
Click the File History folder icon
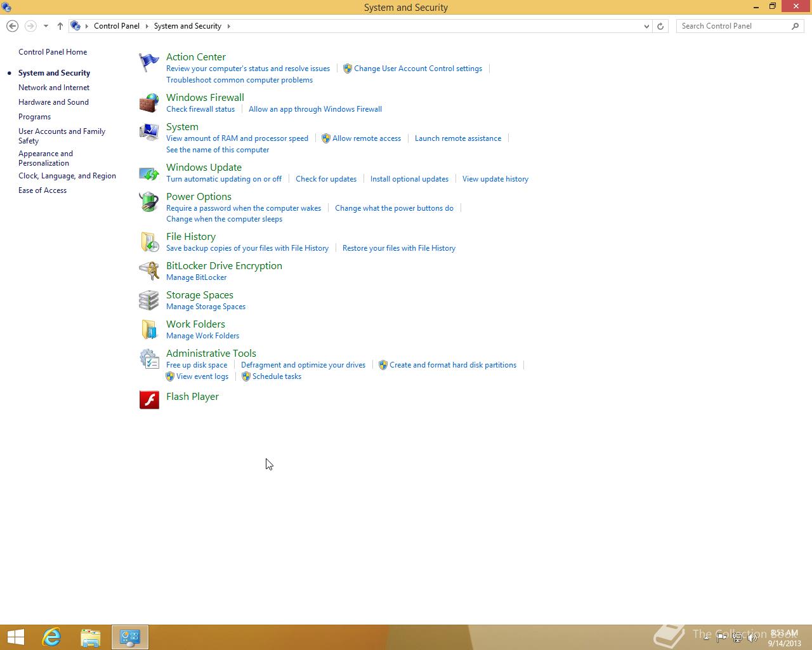tap(149, 242)
